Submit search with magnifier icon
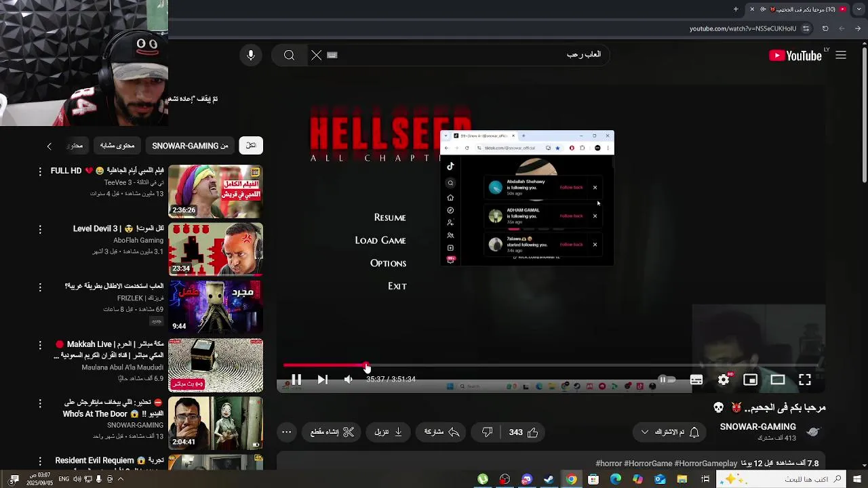868x488 pixels. click(x=290, y=56)
